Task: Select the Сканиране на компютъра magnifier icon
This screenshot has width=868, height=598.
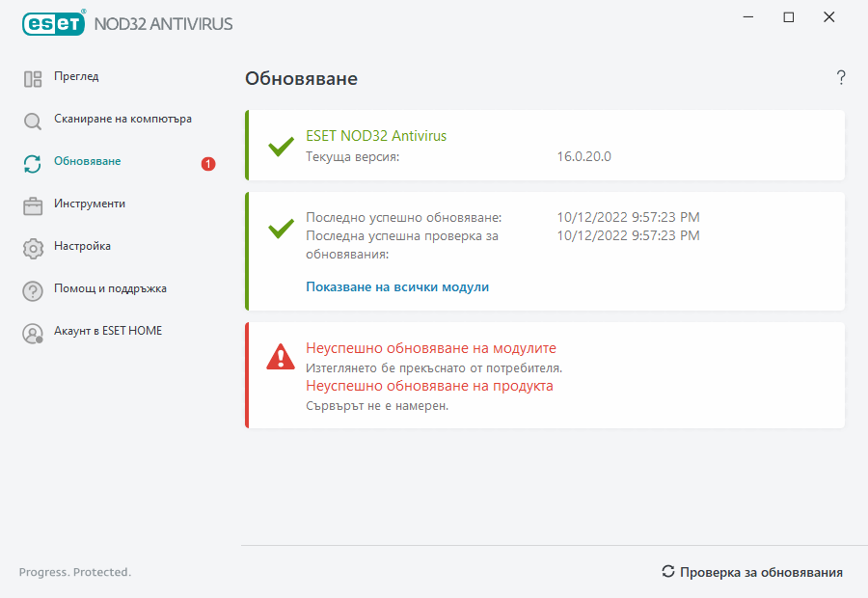Action: pos(32,120)
